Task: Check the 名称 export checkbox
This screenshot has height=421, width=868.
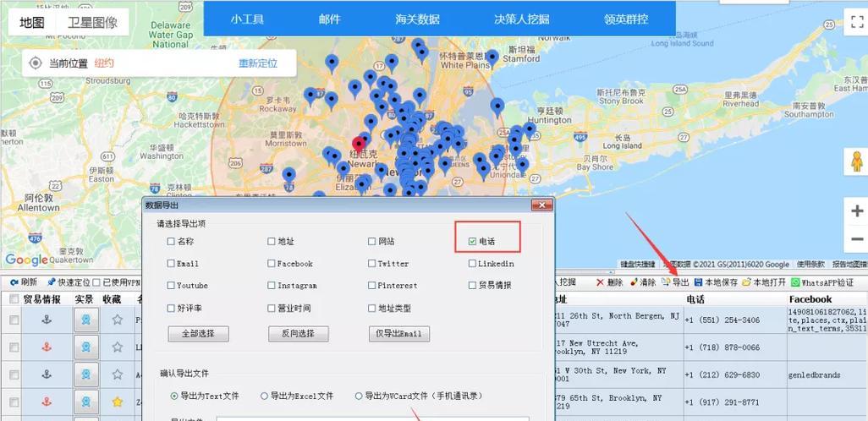Action: (171, 241)
